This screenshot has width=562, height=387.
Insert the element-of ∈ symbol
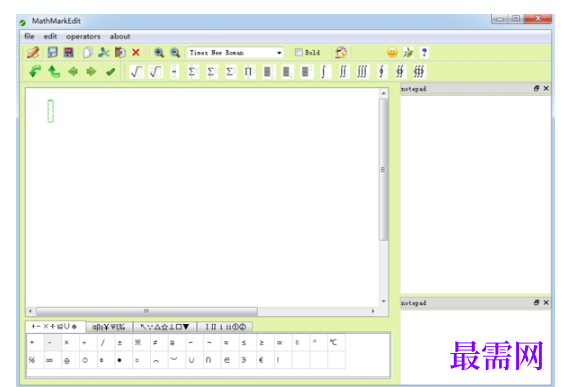coord(227,360)
